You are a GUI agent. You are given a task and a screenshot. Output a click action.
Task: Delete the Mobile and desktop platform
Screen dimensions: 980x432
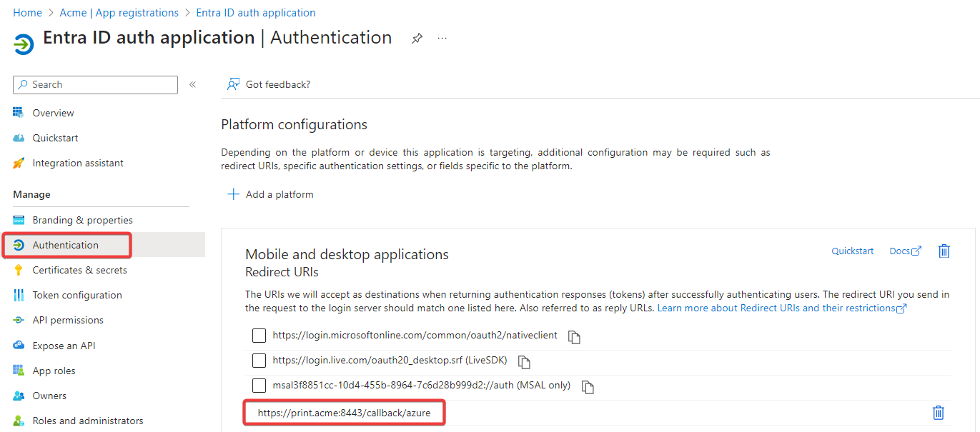[944, 251]
